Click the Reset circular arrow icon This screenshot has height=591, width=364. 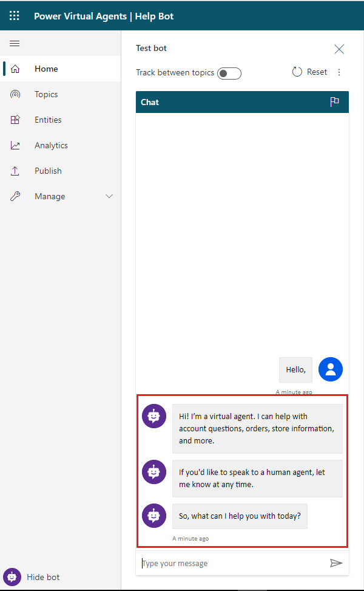[297, 72]
